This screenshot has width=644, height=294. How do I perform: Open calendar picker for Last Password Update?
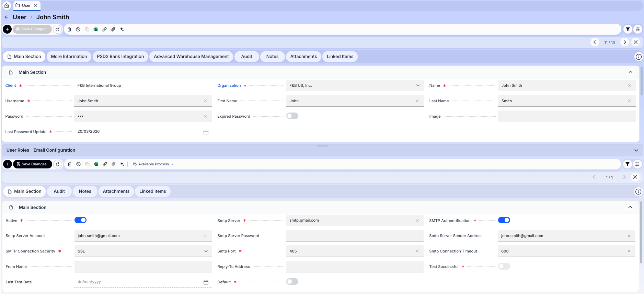(x=206, y=132)
